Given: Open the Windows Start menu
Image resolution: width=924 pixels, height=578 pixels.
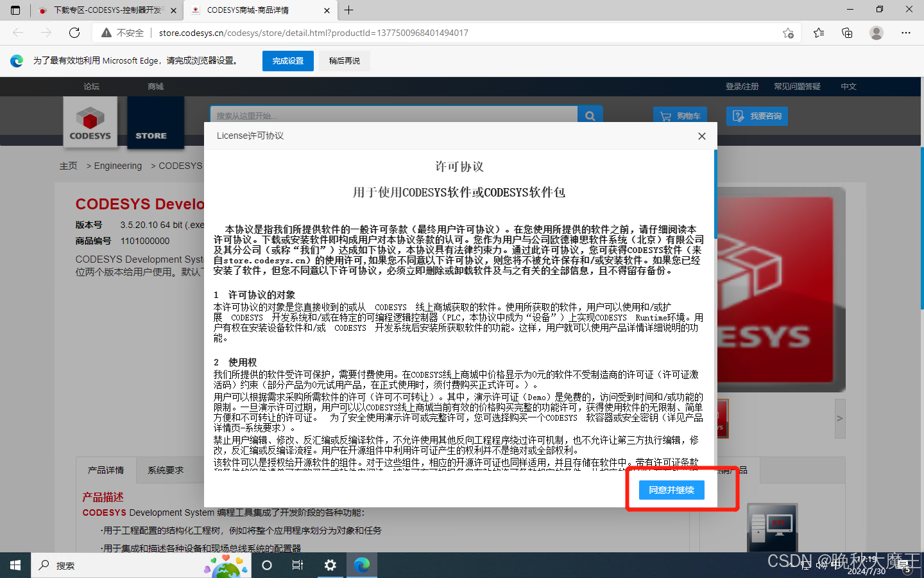Looking at the screenshot, I should pyautogui.click(x=15, y=565).
